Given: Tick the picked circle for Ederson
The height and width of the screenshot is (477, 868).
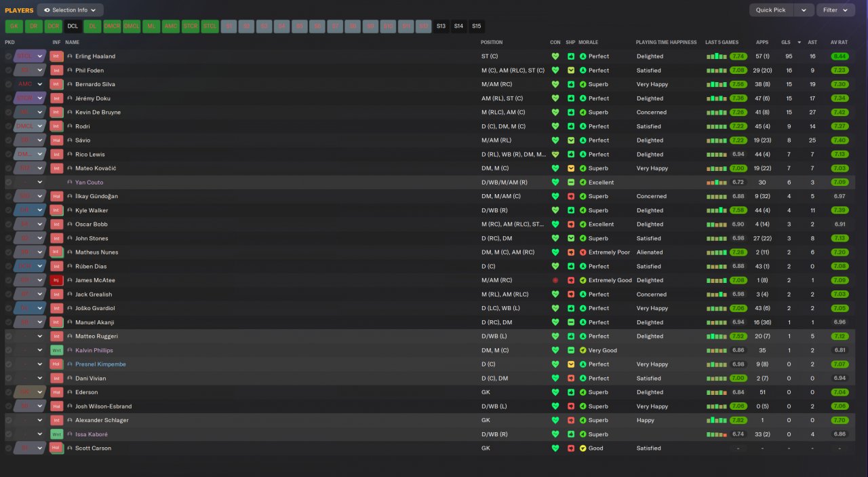Looking at the screenshot, I should (x=8, y=392).
